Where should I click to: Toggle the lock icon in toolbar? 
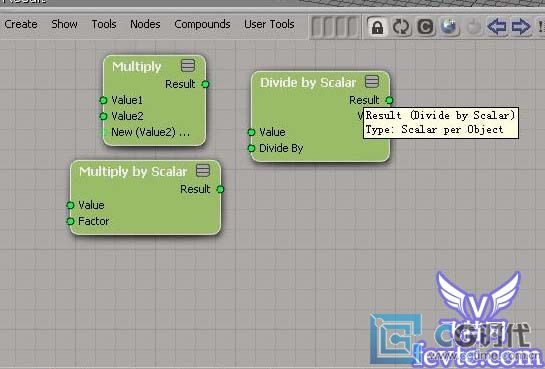tap(377, 27)
